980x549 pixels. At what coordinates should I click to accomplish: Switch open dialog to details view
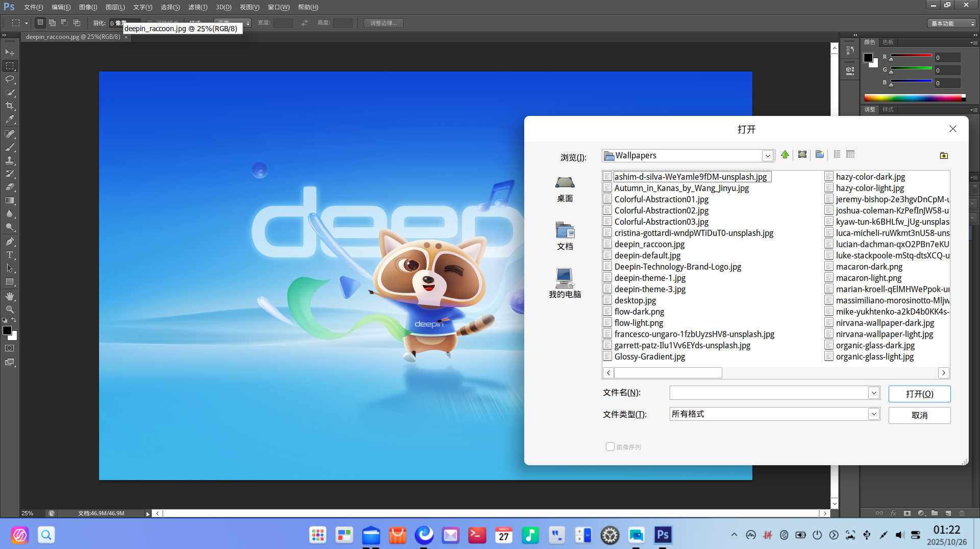point(850,154)
